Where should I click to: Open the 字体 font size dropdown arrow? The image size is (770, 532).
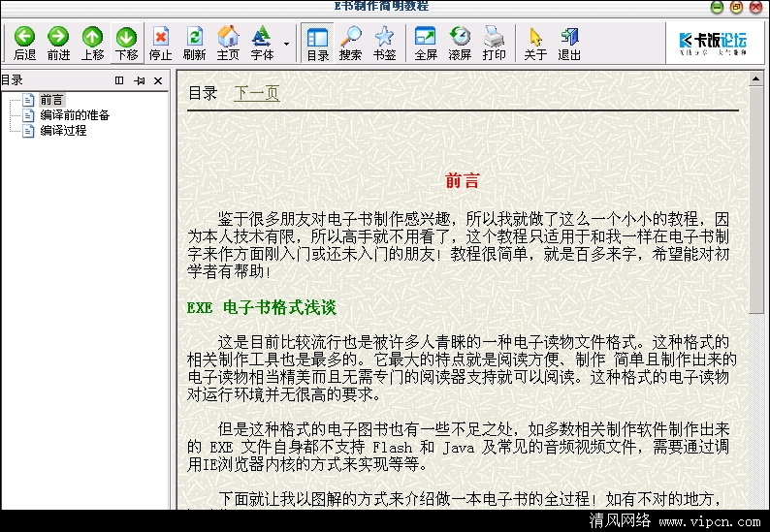pyautogui.click(x=286, y=44)
